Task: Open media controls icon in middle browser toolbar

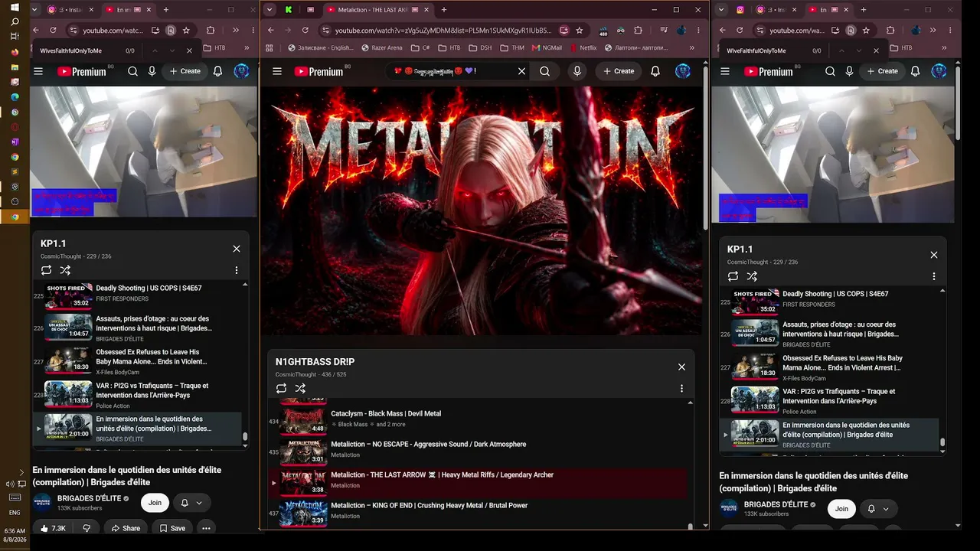Action: (663, 31)
